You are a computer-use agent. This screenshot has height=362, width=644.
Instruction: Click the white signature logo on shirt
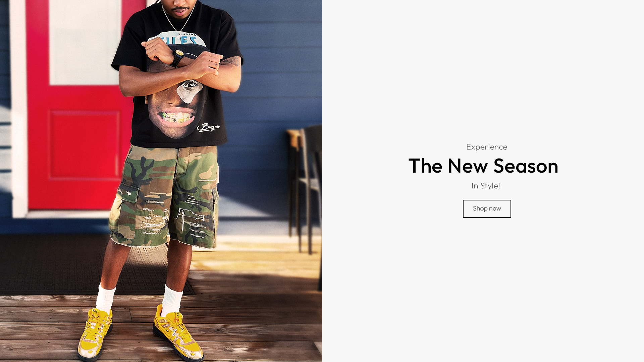click(x=208, y=127)
